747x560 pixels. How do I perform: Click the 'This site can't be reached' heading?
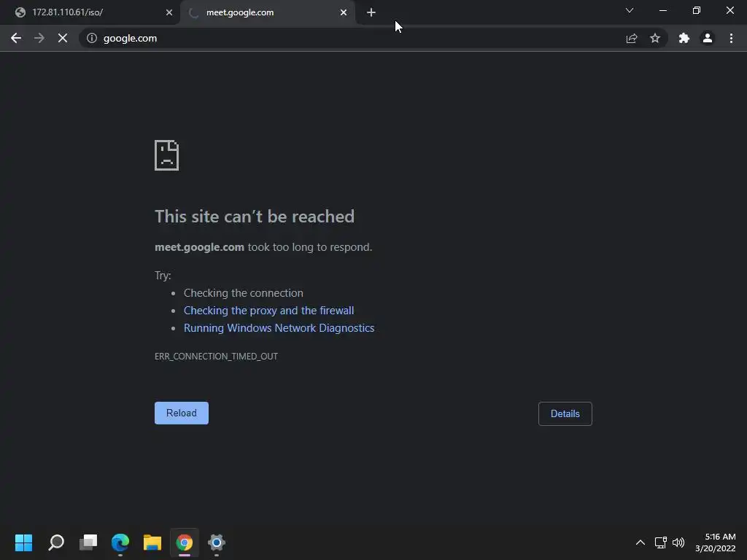coord(255,217)
